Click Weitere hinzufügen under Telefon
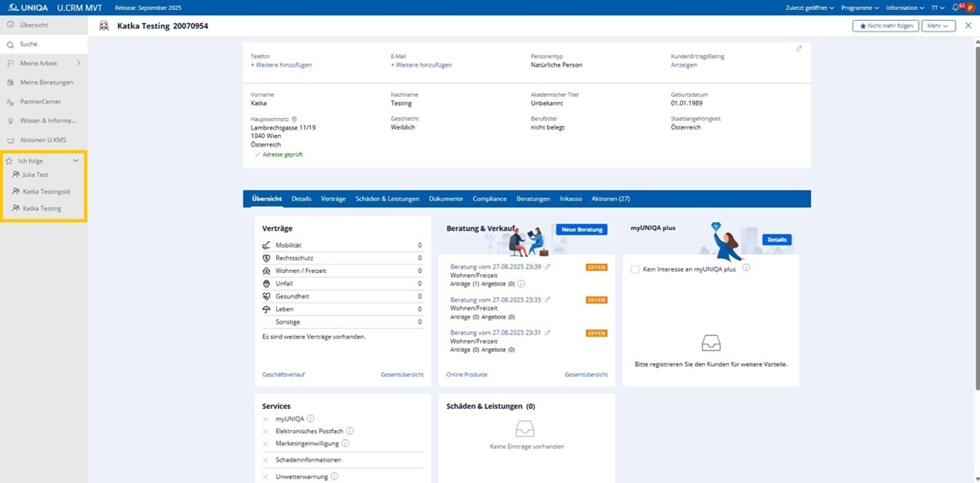This screenshot has width=980, height=483. pyautogui.click(x=282, y=65)
